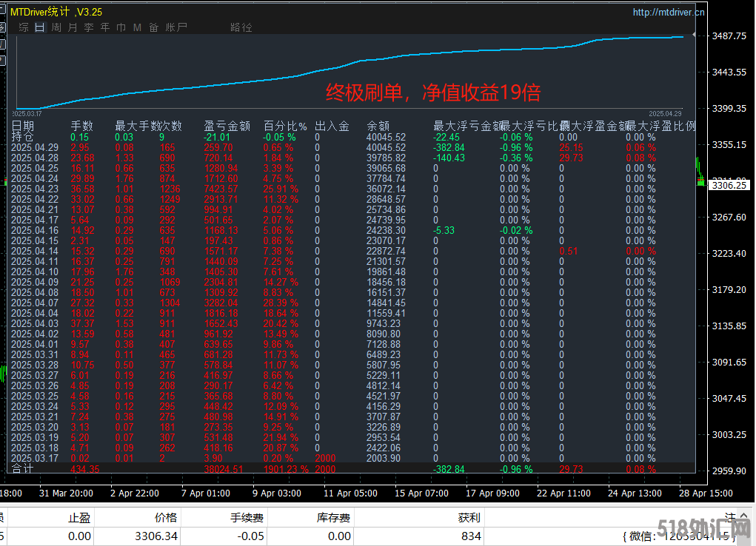Click floating loss value -140.43
This screenshot has height=546, width=756.
pyautogui.click(x=449, y=158)
